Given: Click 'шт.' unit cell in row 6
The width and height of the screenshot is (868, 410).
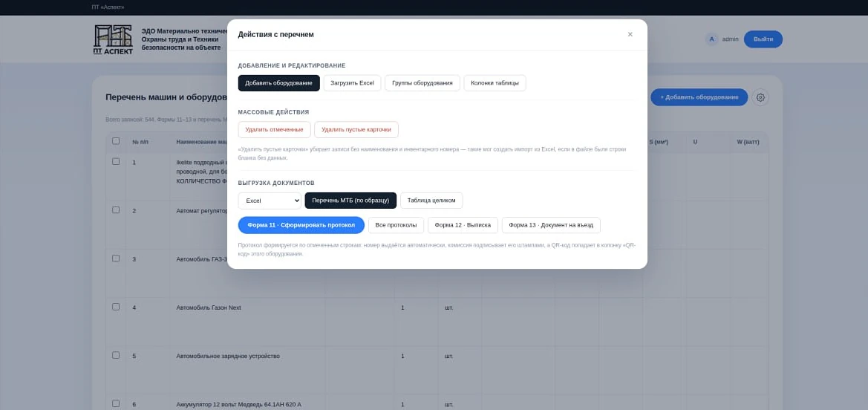Looking at the screenshot, I should click(448, 405).
